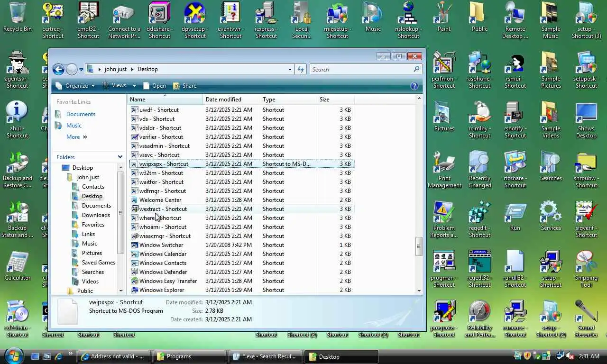Open Local Security Policy icon
607x364 pixels.
302,20
